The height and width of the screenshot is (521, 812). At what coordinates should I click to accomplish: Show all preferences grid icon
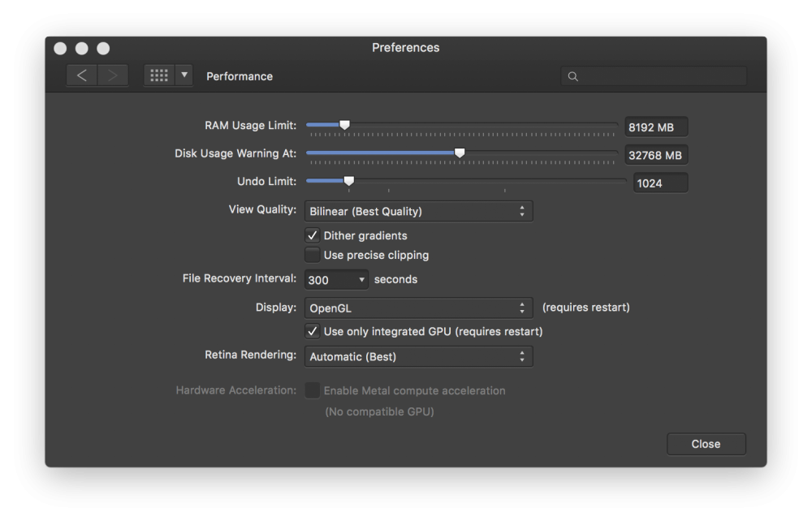[159, 75]
